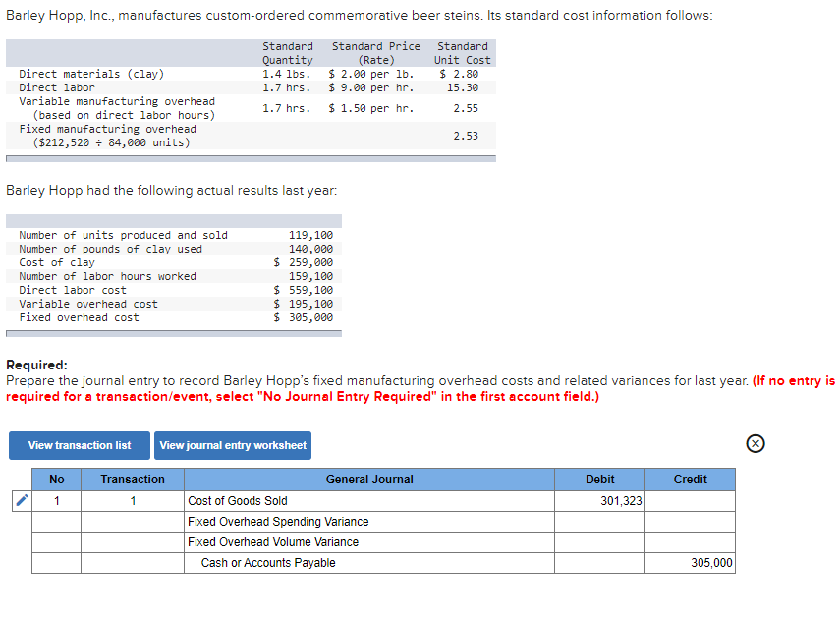840x622 pixels.
Task: Click the View transaction list button
Action: click(x=79, y=445)
